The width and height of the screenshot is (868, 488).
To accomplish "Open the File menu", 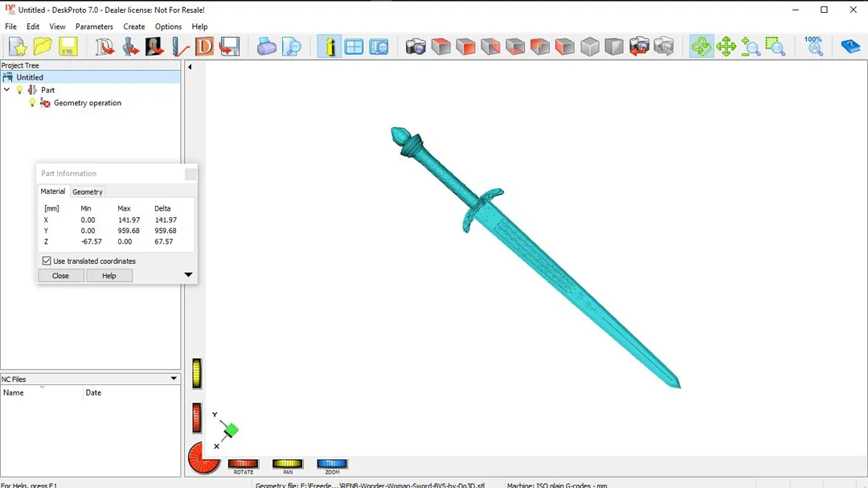I will [x=10, y=27].
